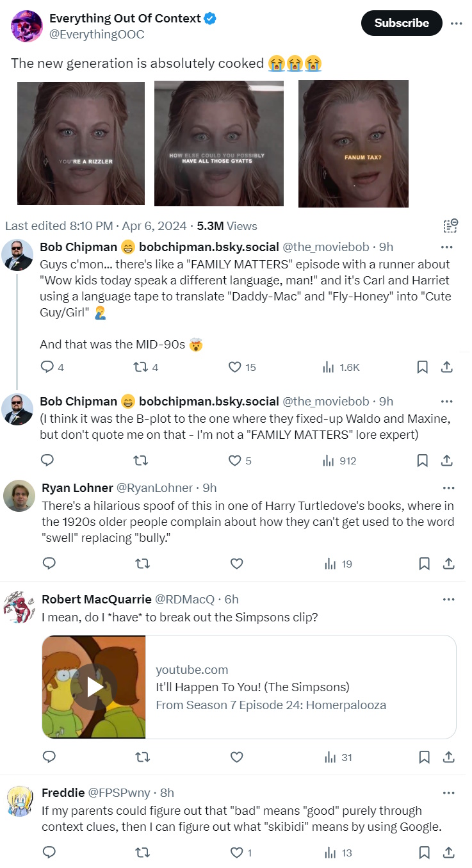Play the Simpsons YouTube clip

[95, 687]
